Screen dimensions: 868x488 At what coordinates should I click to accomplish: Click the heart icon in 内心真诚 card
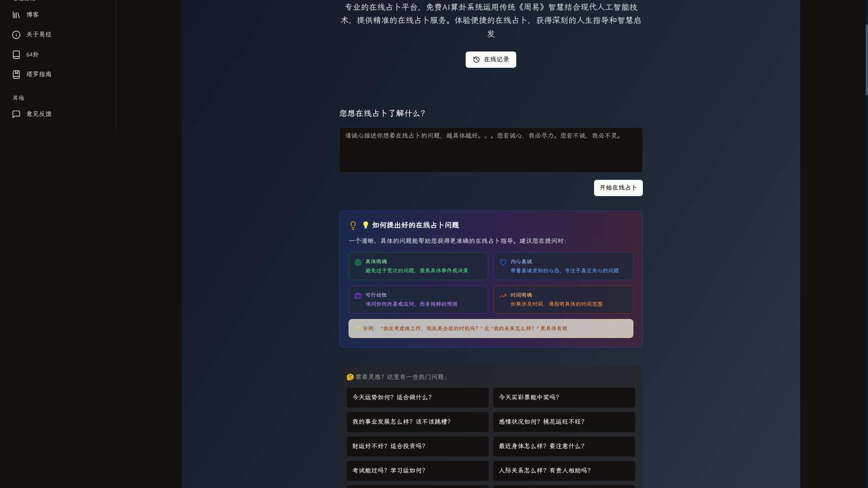point(503,263)
